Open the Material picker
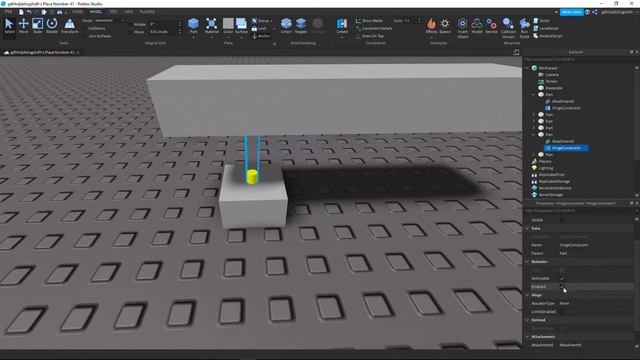 [211, 26]
